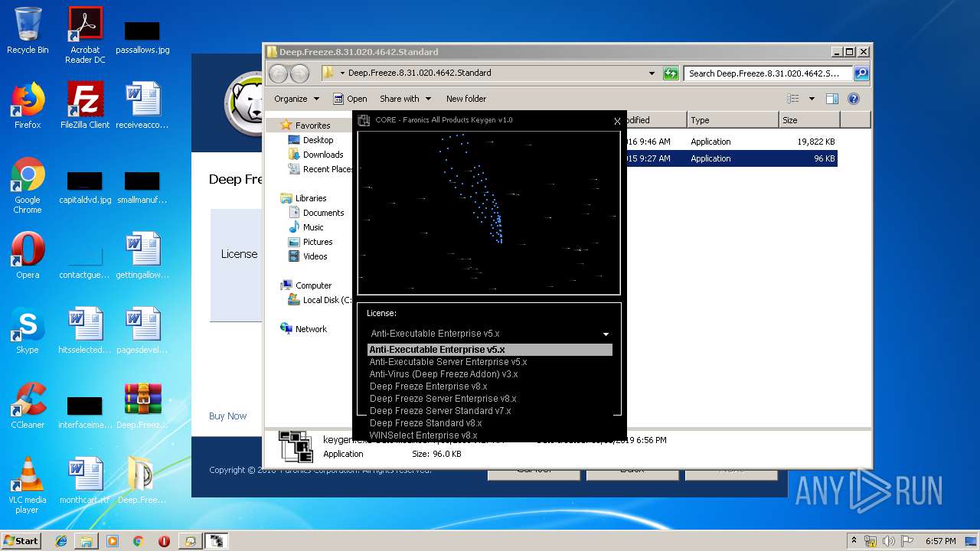Launch VLC media player shortcut
Screen dimensions: 980x551
click(x=28, y=485)
